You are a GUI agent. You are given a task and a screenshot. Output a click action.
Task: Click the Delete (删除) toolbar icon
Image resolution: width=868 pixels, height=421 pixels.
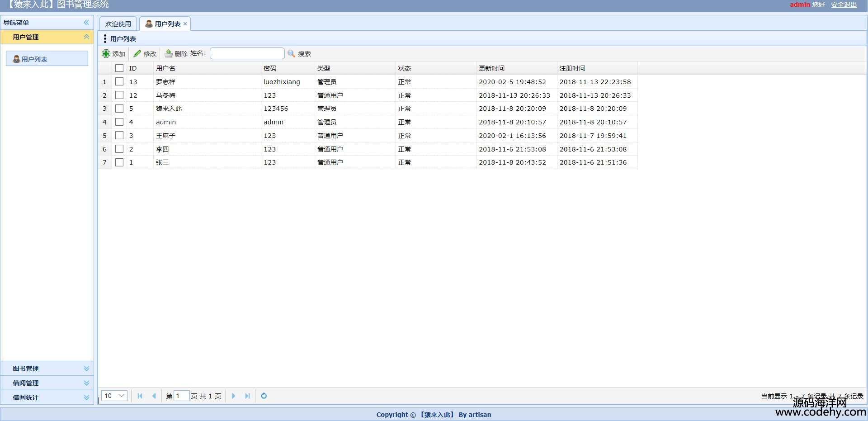pyautogui.click(x=169, y=54)
